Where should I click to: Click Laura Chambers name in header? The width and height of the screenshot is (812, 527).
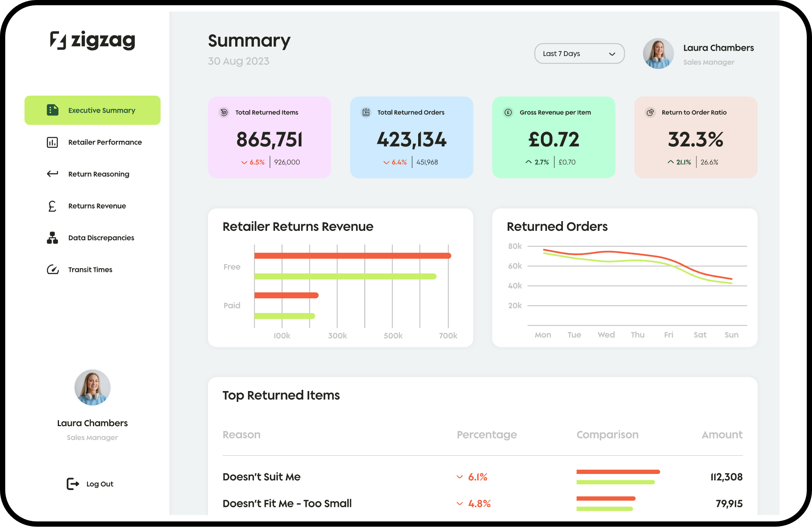tap(718, 48)
